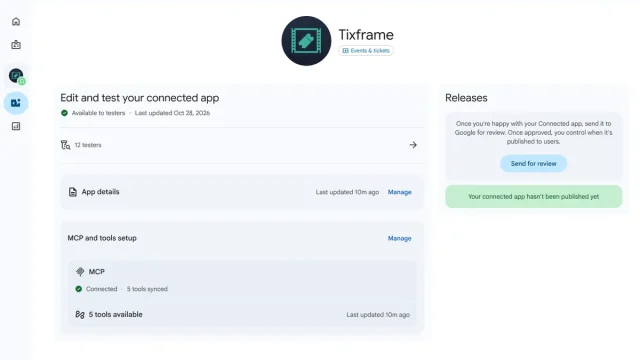
Task: Click the green Available to testers check icon
Action: (x=64, y=113)
